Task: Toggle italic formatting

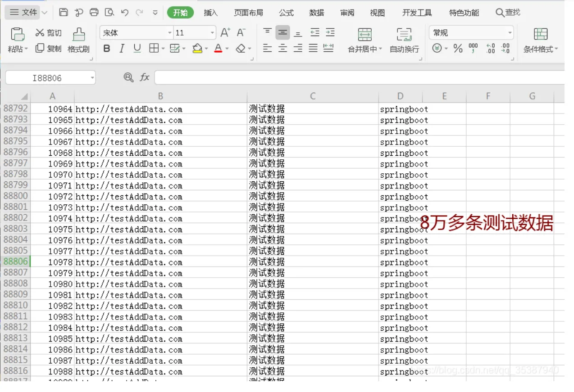Action: [122, 48]
